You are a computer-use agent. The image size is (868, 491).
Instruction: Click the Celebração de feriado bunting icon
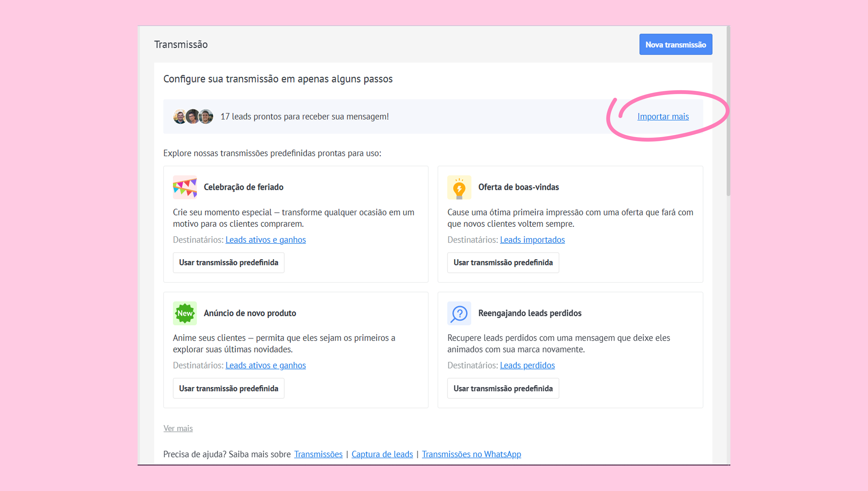(x=184, y=187)
